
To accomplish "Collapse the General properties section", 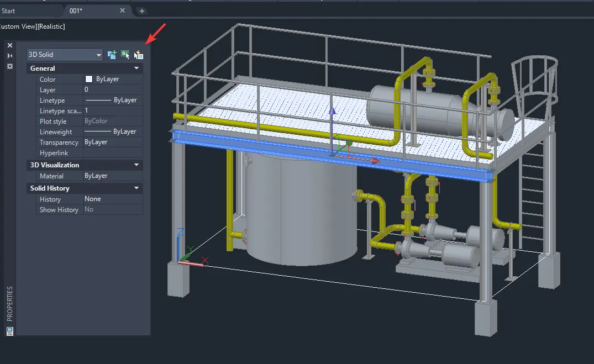I will [x=135, y=68].
